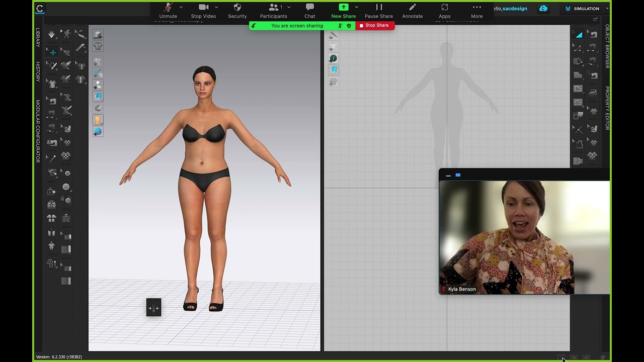Click the Simulate down-arrow tool
This screenshot has height=362, width=644.
[52, 35]
